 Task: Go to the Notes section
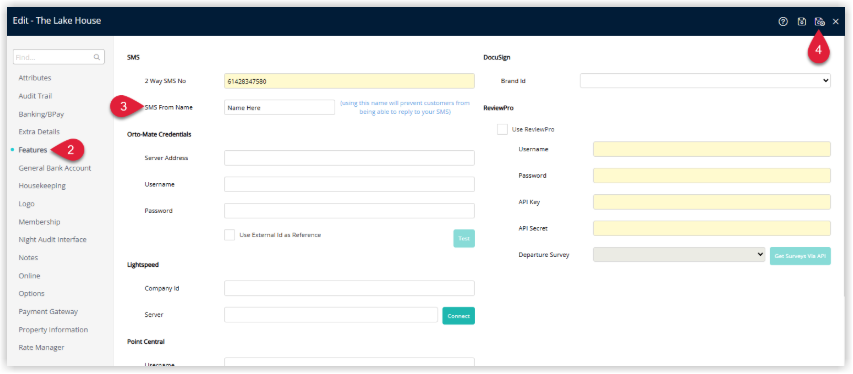pyautogui.click(x=28, y=257)
